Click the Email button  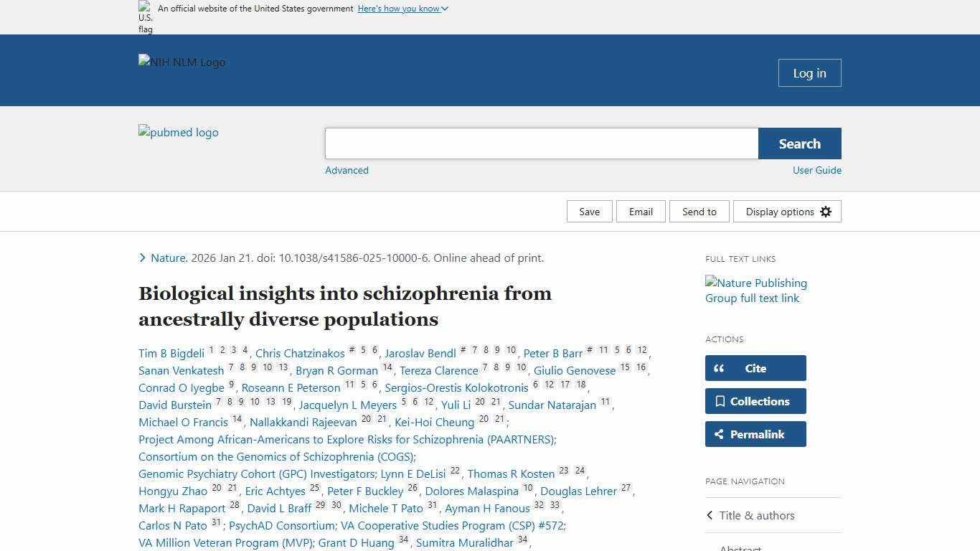tap(641, 211)
